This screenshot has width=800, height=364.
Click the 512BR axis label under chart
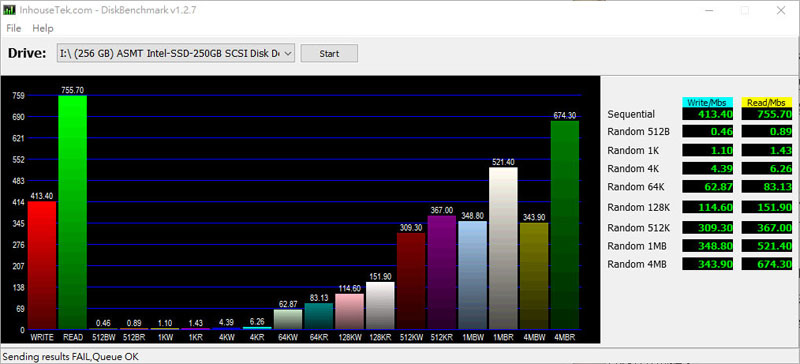coord(134,337)
